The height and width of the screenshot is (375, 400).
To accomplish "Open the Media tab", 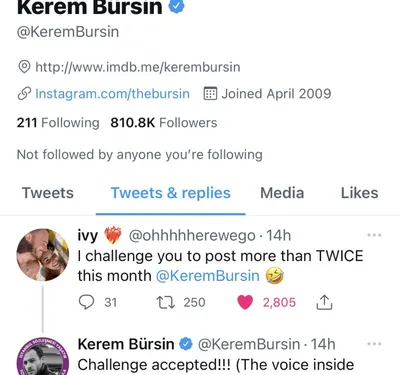I will [x=282, y=193].
